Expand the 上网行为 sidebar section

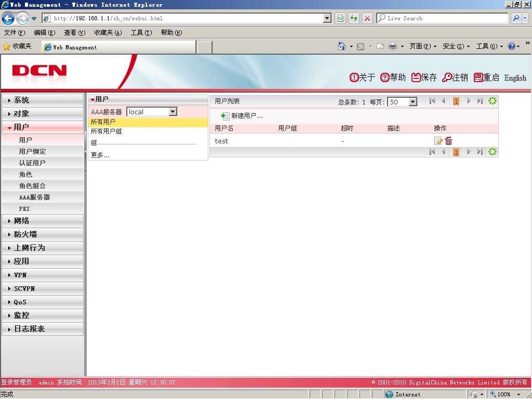point(43,248)
